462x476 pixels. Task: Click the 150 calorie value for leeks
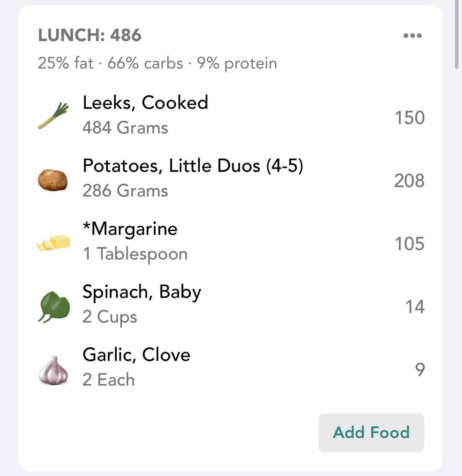409,118
